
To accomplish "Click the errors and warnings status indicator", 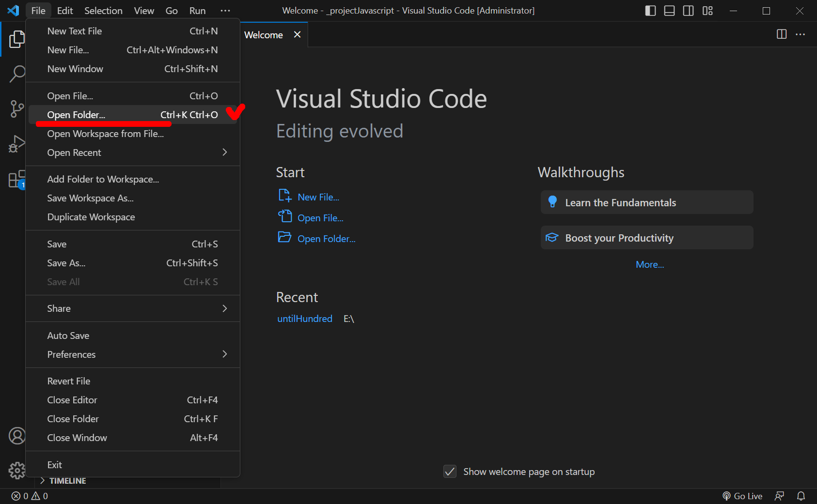I will tap(30, 496).
